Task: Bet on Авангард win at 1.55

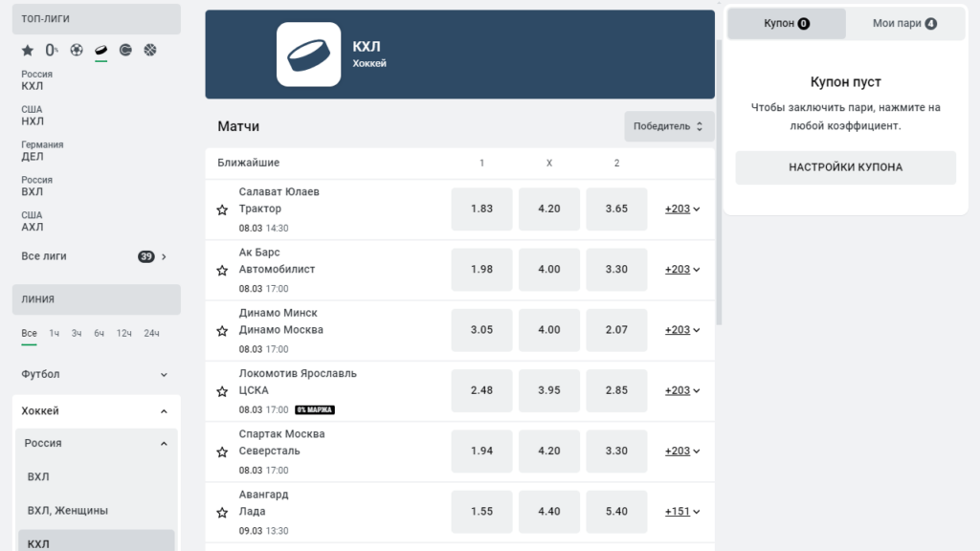Action: tap(482, 512)
